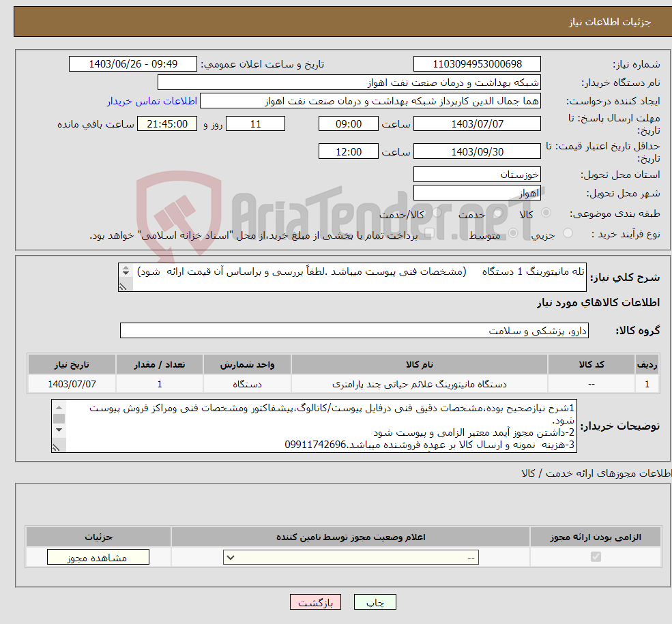Click the price validity date 1403/09/30 field
Image resolution: width=672 pixels, height=624 pixels.
477,151
